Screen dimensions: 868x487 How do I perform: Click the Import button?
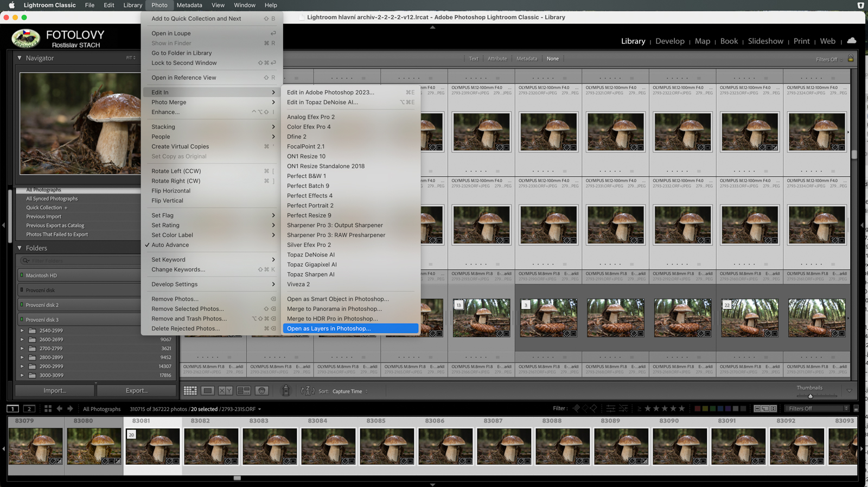point(55,390)
